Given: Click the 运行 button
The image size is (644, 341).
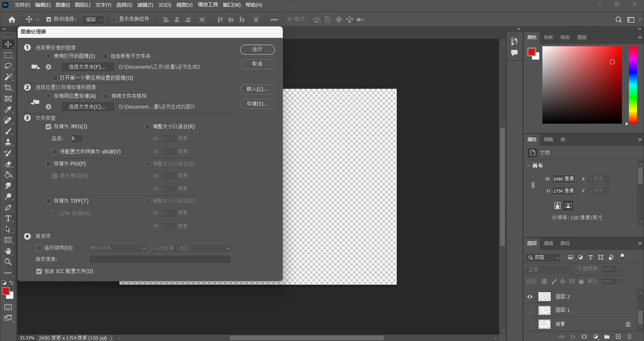Looking at the screenshot, I should click(x=257, y=49).
